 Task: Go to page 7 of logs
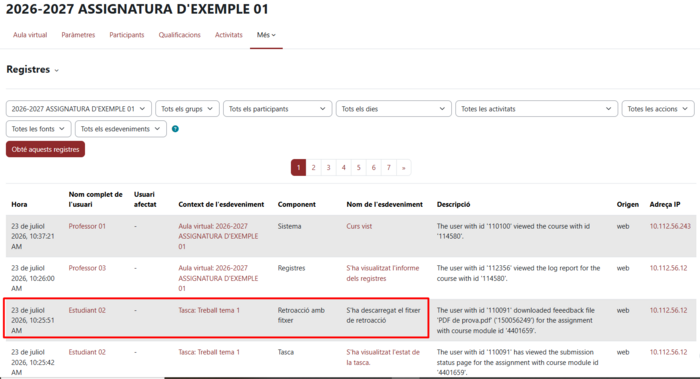(x=389, y=168)
